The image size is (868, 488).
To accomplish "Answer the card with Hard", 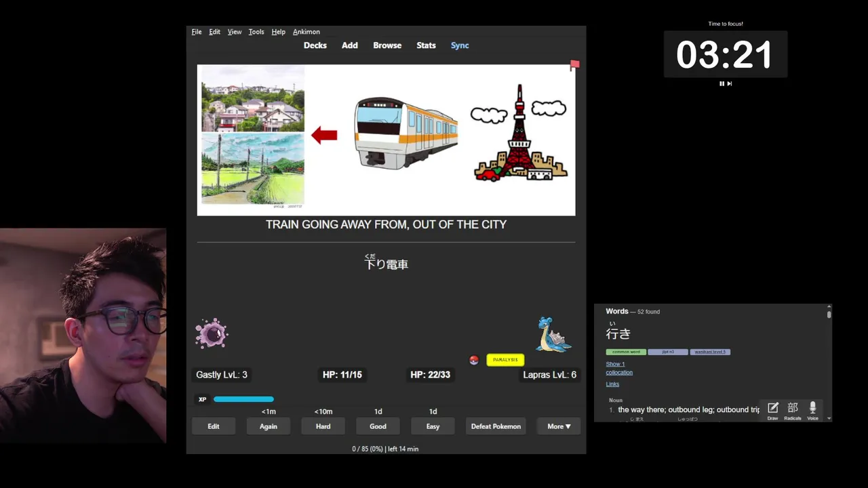I will (323, 426).
